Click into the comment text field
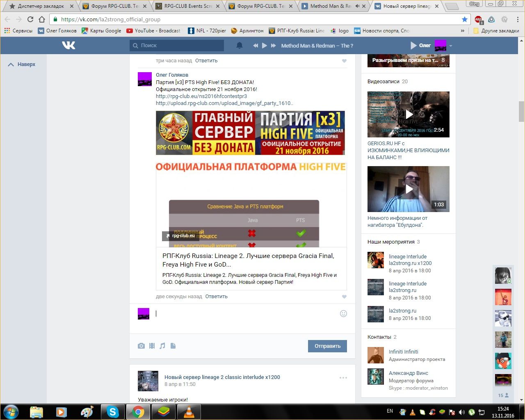The image size is (525, 420). click(x=245, y=314)
